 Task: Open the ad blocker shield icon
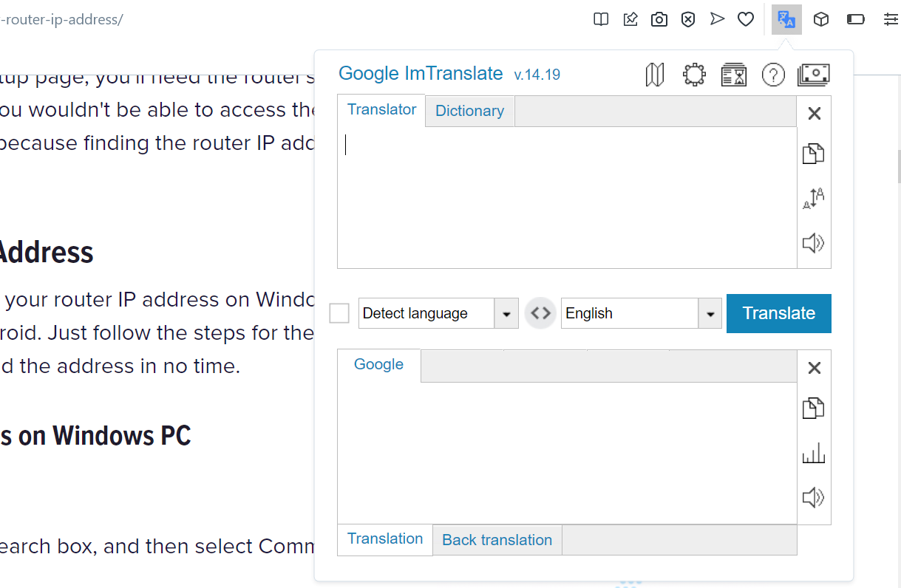click(688, 19)
